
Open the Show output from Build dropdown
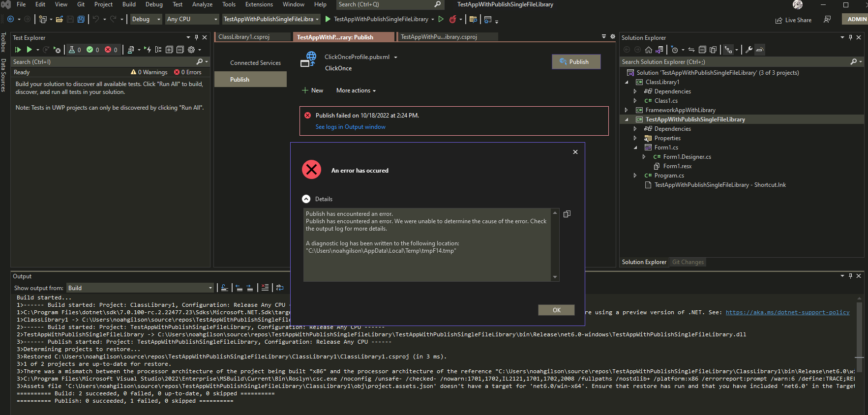tap(140, 288)
